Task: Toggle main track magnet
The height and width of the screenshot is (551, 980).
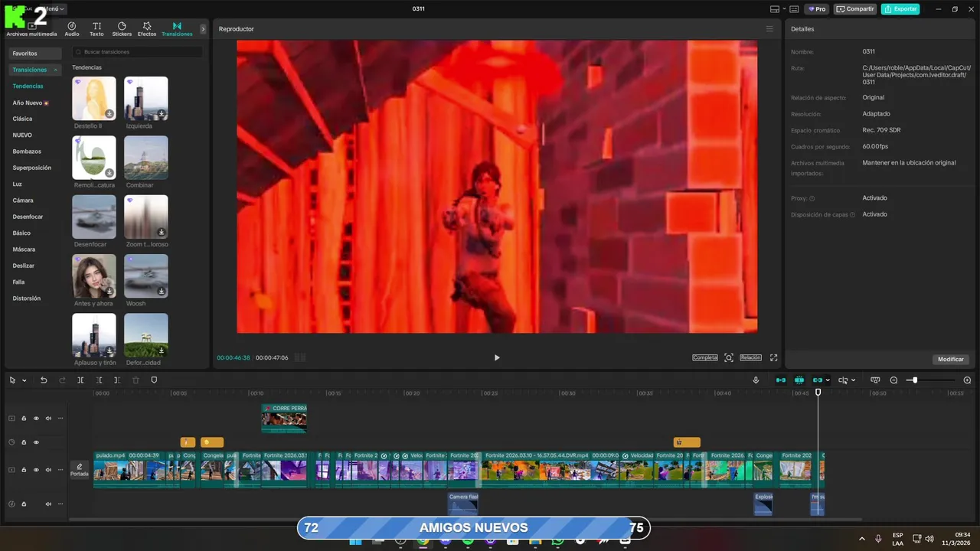Action: [781, 380]
